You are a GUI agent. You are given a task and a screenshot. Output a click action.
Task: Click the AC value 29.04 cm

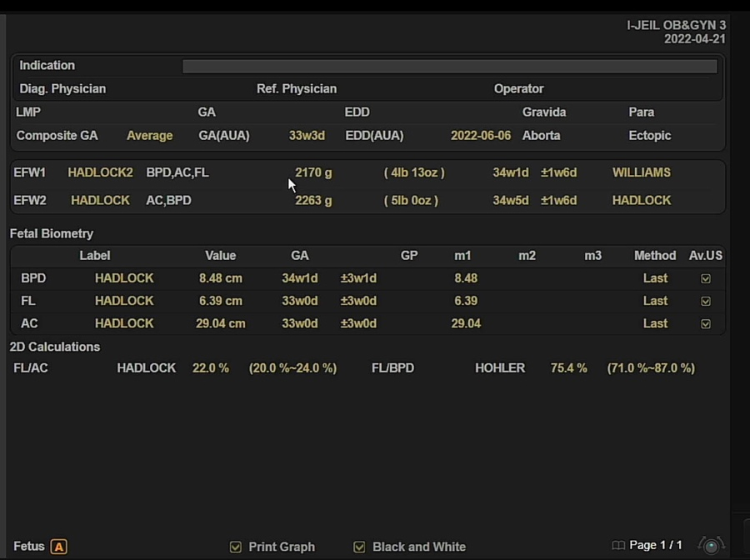tap(221, 324)
